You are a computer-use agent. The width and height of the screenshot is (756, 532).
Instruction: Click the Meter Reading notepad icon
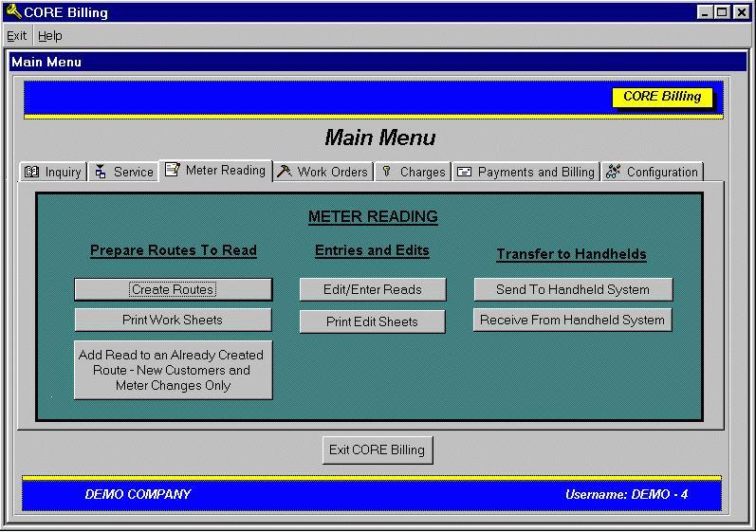172,169
